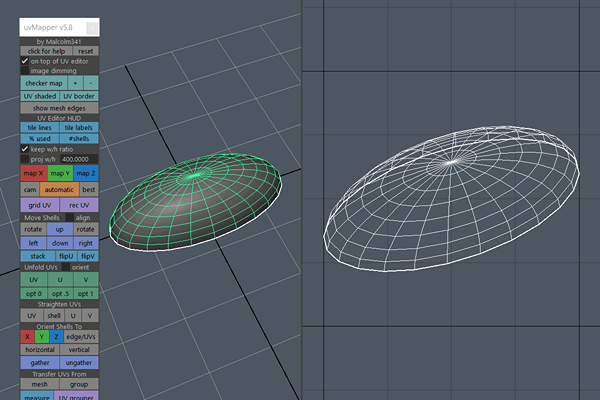Click into the 400.0000 proj w/h field
This screenshot has width=600, height=400.
(80, 159)
